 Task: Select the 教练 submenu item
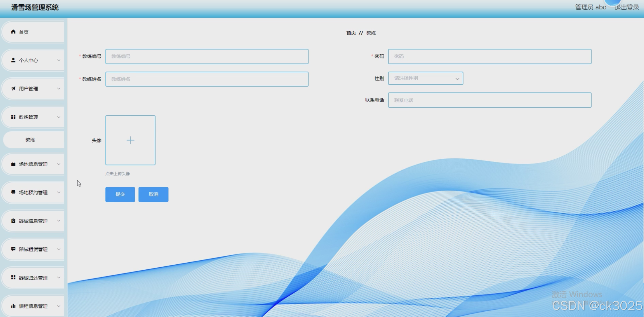[x=30, y=140]
